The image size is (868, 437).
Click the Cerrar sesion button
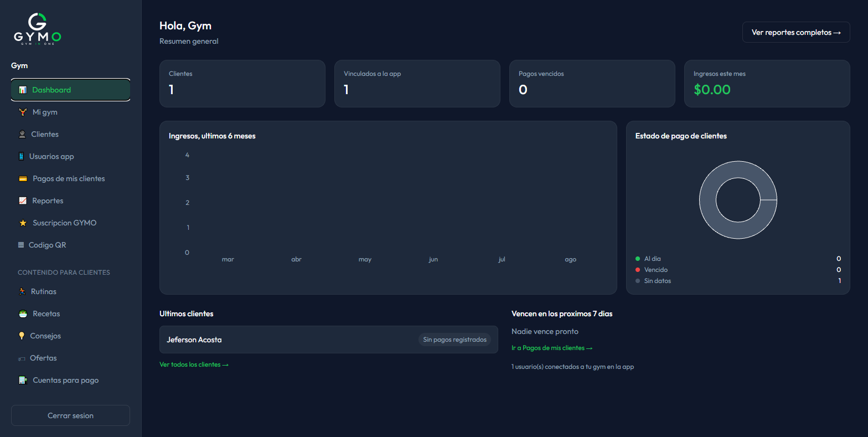[70, 415]
